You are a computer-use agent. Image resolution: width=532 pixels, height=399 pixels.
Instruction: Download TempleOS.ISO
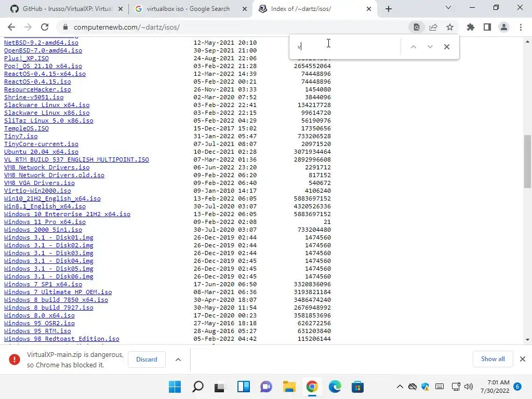[26, 128]
